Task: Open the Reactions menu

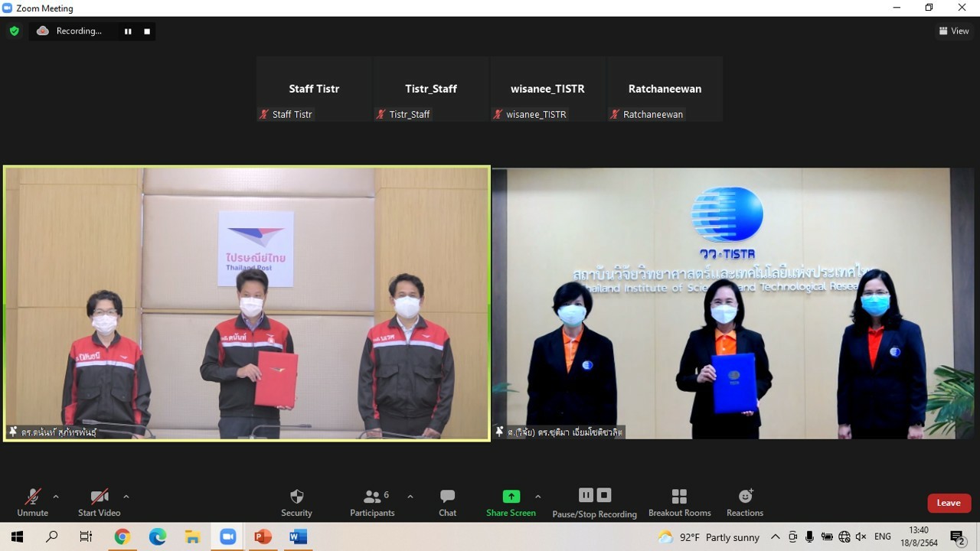Action: 745,502
